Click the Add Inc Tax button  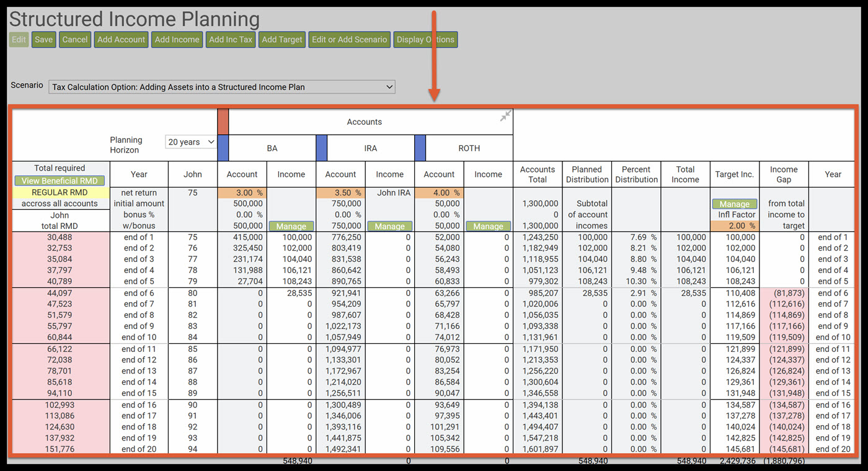(231, 40)
